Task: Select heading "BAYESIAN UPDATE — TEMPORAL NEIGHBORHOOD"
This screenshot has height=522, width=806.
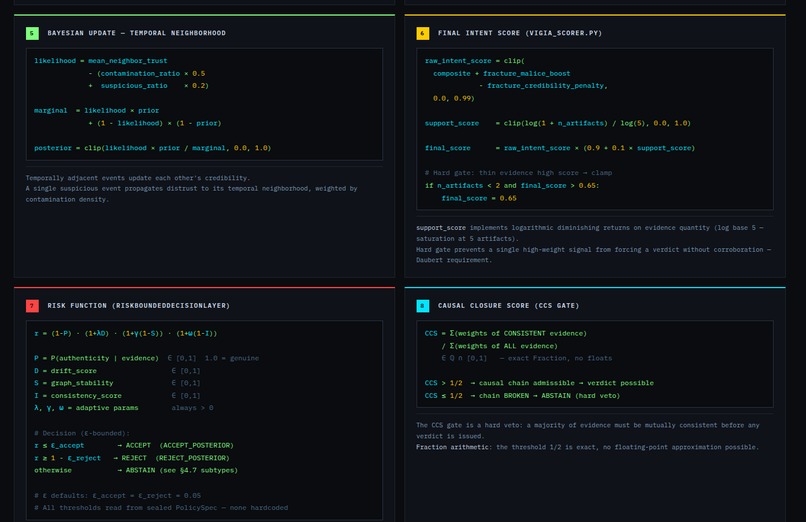Action: tap(137, 33)
